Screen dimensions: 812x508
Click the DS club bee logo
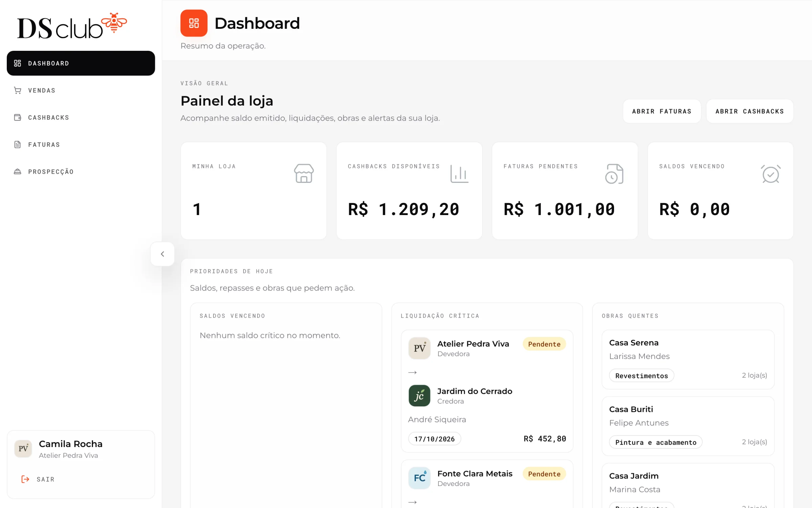pyautogui.click(x=72, y=26)
